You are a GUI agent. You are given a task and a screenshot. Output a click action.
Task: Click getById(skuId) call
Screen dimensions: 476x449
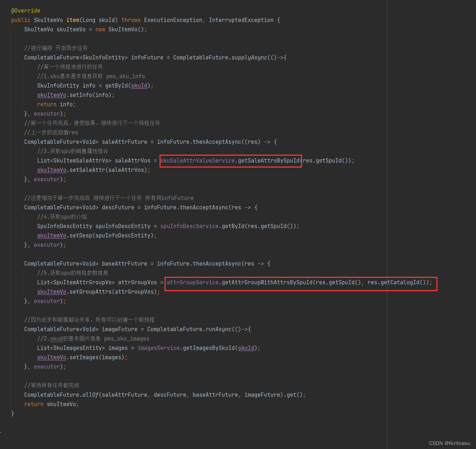(x=128, y=86)
